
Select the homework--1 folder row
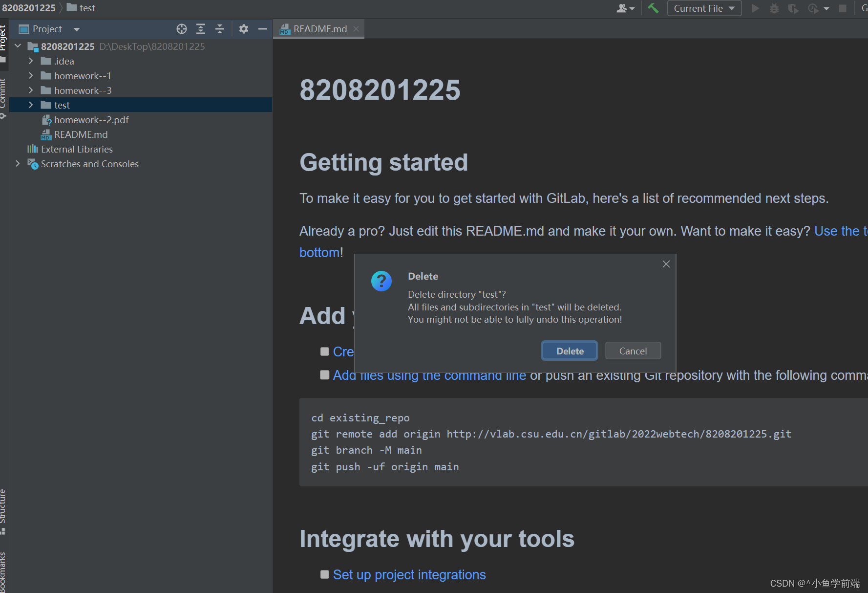[x=141, y=76]
